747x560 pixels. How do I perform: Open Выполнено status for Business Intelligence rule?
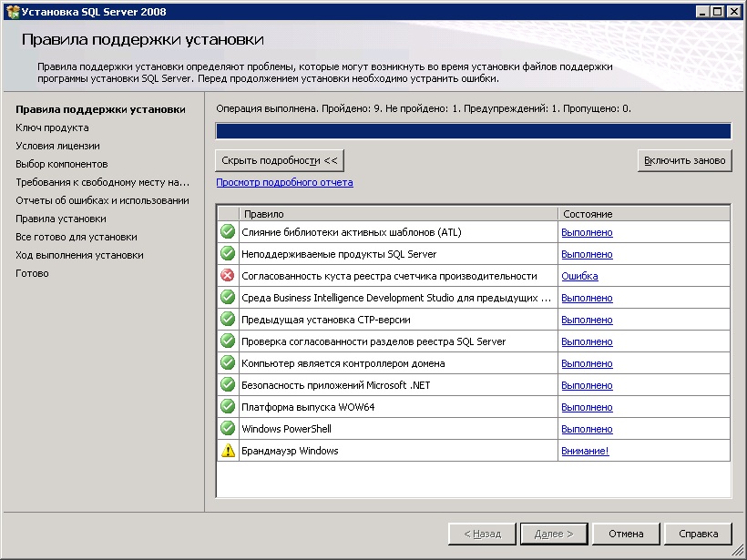pos(587,298)
